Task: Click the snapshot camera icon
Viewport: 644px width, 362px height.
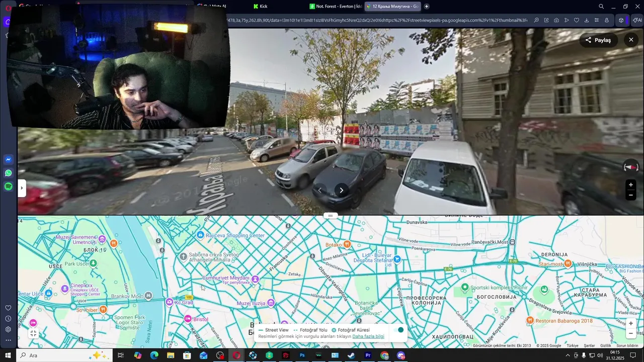Action: point(556,20)
